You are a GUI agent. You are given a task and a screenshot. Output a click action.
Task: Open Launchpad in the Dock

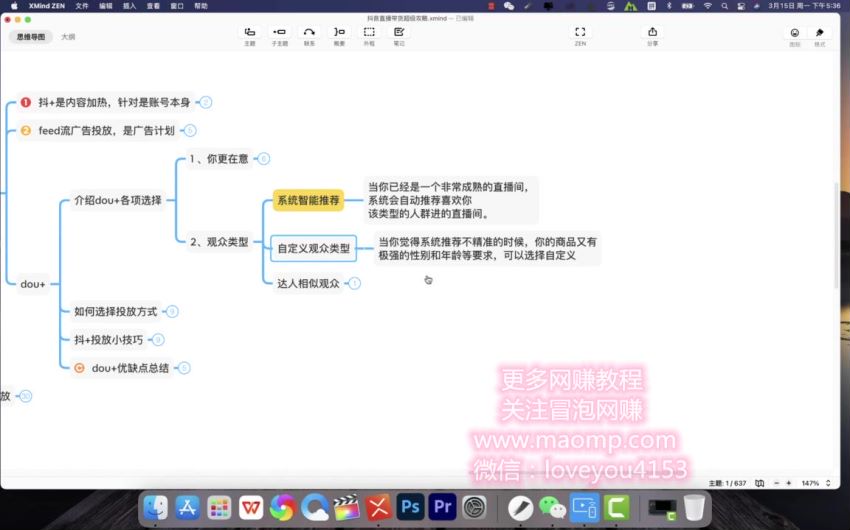(219, 508)
